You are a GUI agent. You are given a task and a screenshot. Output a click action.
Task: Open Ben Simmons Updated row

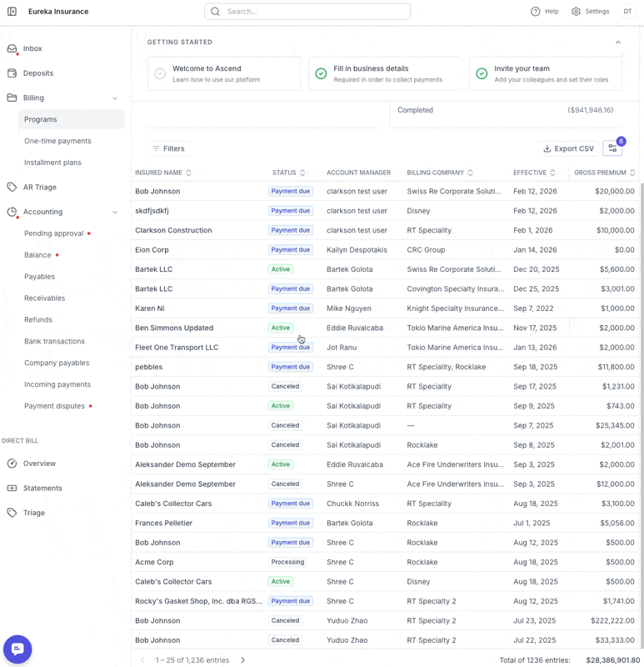click(x=385, y=328)
